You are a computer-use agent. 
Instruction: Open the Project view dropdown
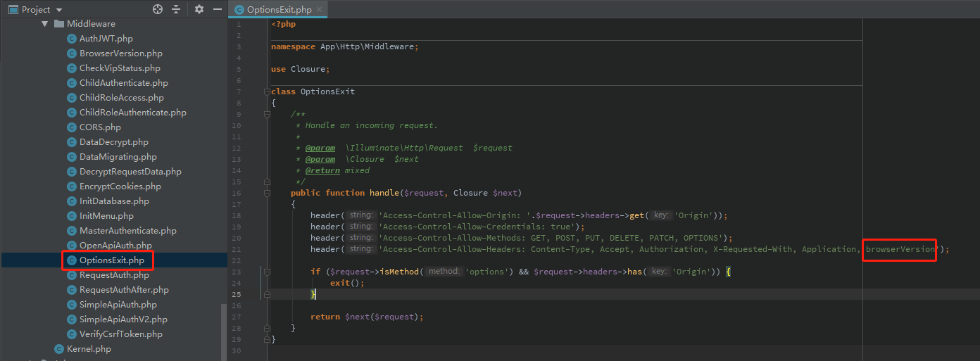59,10
